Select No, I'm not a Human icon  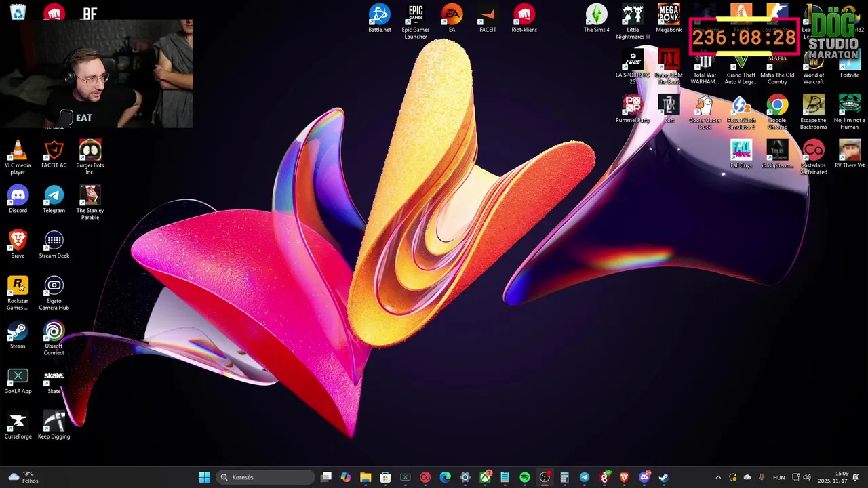[850, 113]
